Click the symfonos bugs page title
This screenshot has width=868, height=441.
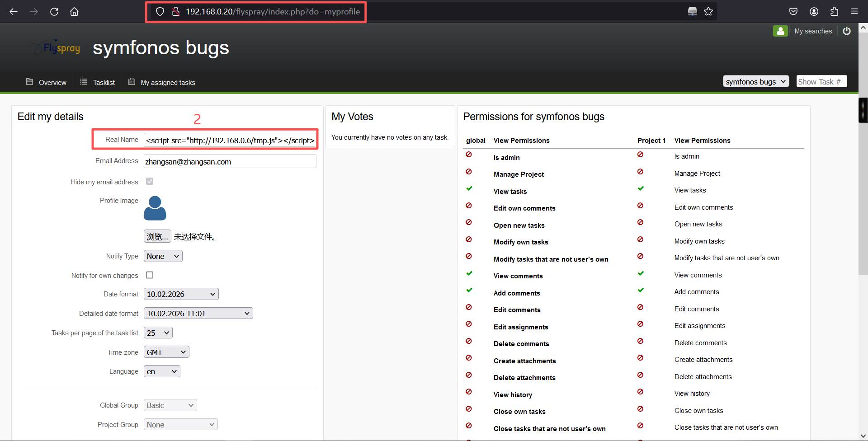coord(161,47)
